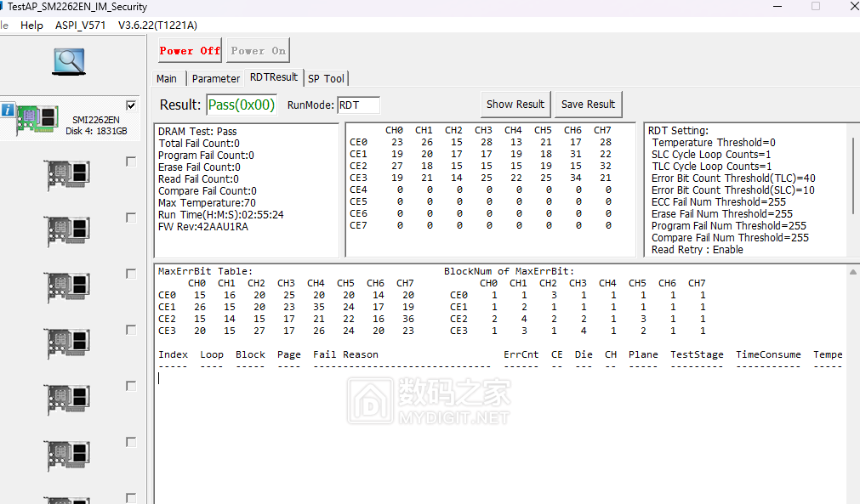860x504 pixels.
Task: Select the fourth empty gray card slot icon
Action: [x=68, y=343]
